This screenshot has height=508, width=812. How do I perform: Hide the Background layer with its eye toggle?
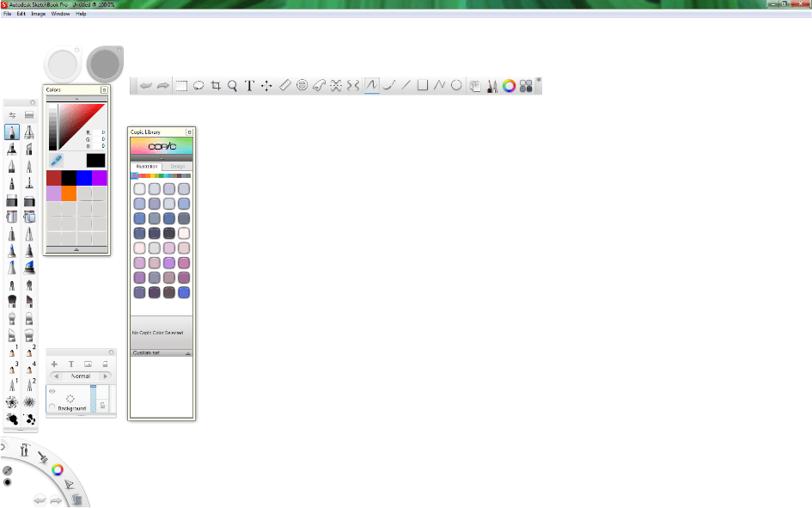click(52, 390)
